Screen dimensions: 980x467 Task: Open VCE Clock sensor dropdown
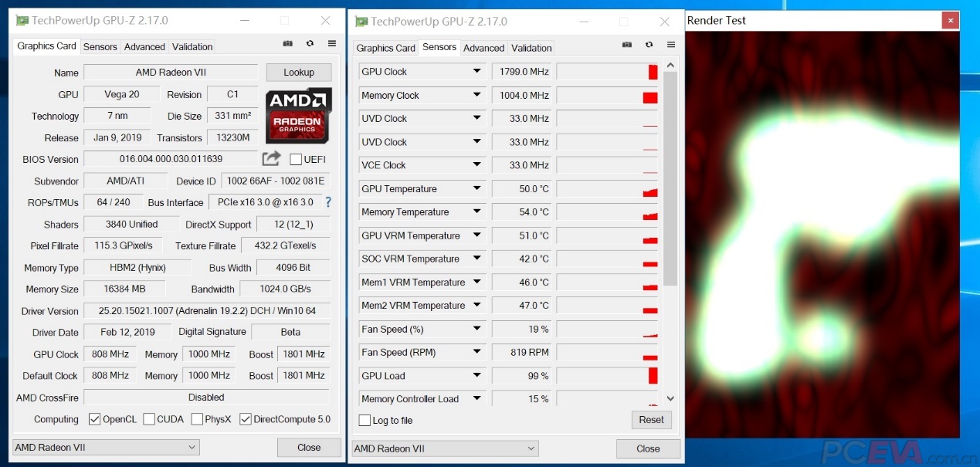coord(477,165)
